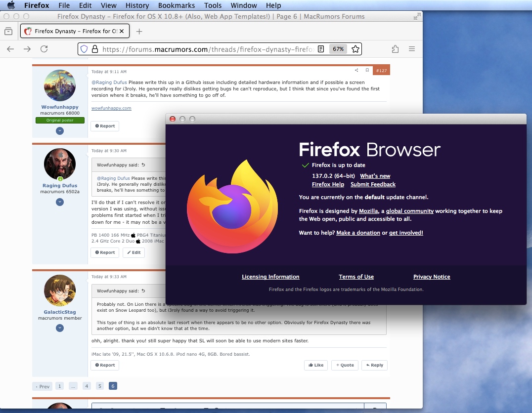Report Wowfunhappy's post
Image resolution: width=532 pixels, height=413 pixels.
[105, 126]
